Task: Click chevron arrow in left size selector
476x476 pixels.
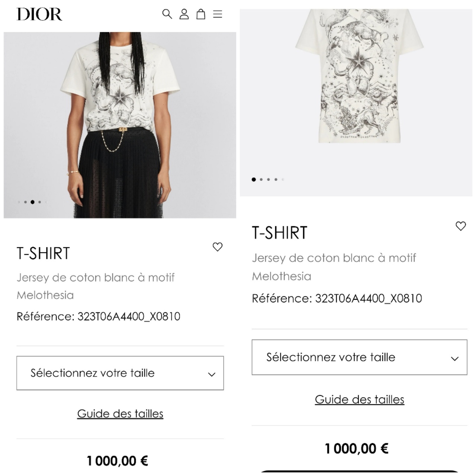Action: [212, 374]
